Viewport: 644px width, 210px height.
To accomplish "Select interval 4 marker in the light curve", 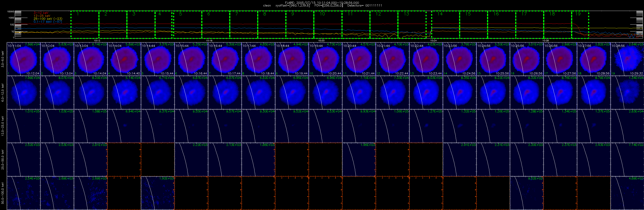I will [160, 14].
